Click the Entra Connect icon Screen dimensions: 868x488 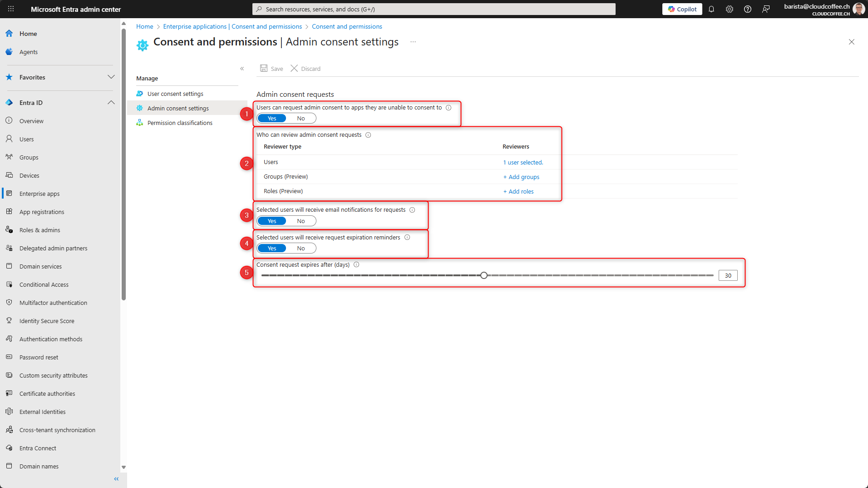click(9, 448)
